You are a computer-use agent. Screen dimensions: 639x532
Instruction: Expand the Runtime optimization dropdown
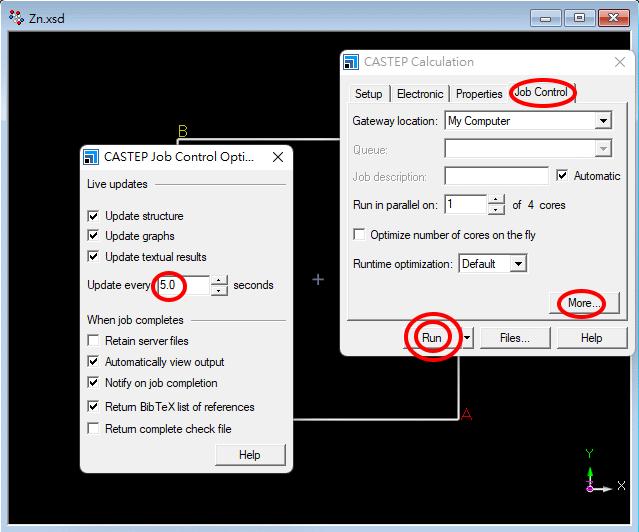point(517,264)
